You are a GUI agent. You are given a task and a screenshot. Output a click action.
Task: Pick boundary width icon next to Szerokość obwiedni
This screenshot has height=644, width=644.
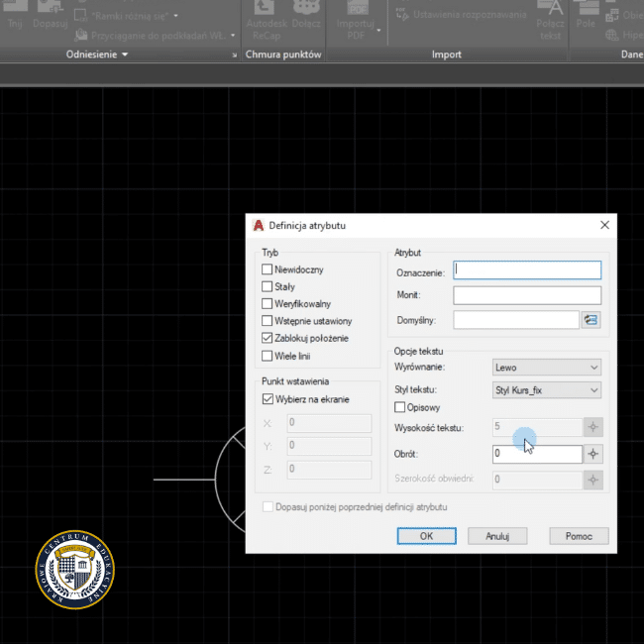pyautogui.click(x=593, y=480)
